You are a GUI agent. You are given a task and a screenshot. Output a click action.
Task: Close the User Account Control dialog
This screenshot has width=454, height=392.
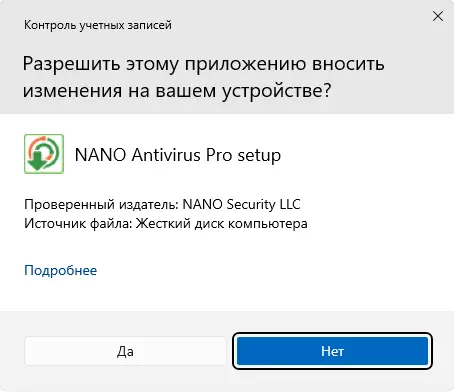click(438, 16)
